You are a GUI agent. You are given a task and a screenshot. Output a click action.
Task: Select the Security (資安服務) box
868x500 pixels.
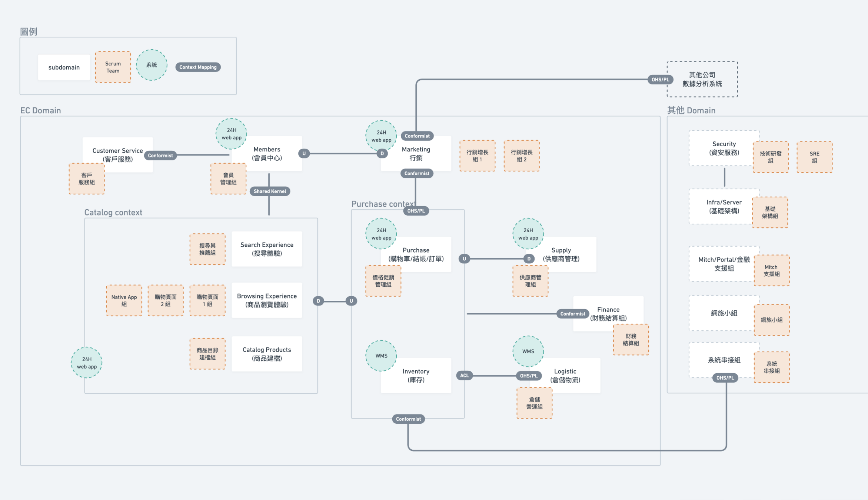tap(724, 148)
